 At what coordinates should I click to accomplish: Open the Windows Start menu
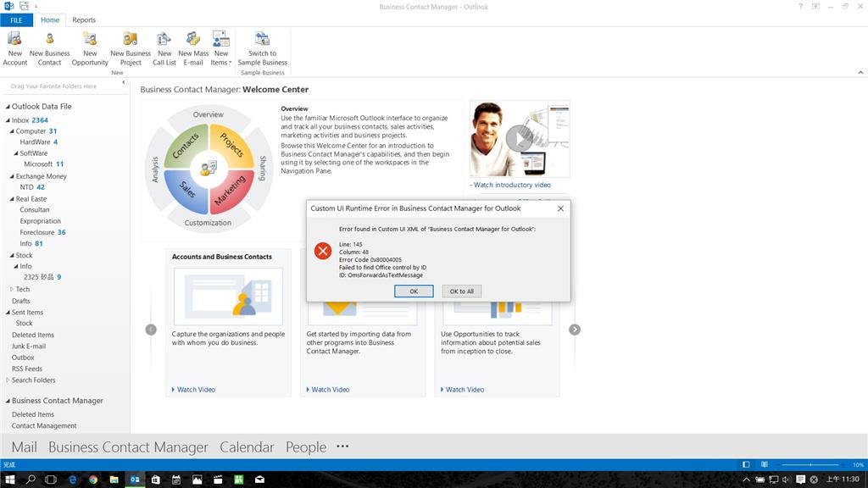[10, 480]
